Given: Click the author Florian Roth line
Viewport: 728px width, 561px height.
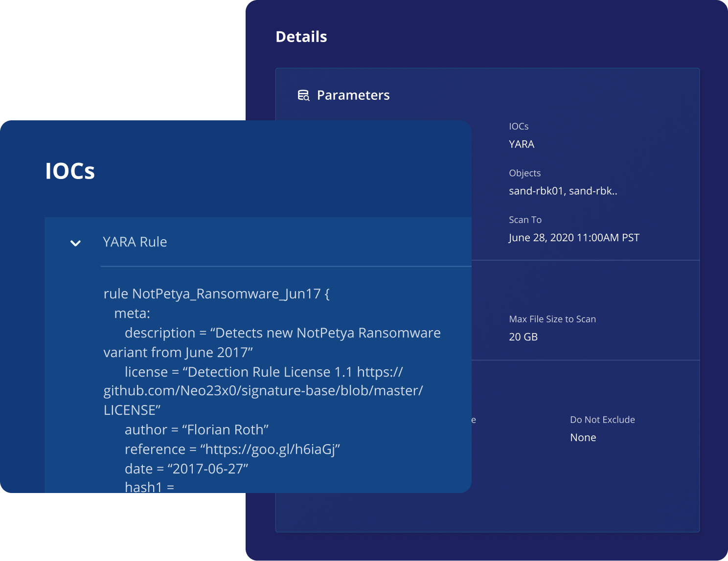Looking at the screenshot, I should 196,430.
